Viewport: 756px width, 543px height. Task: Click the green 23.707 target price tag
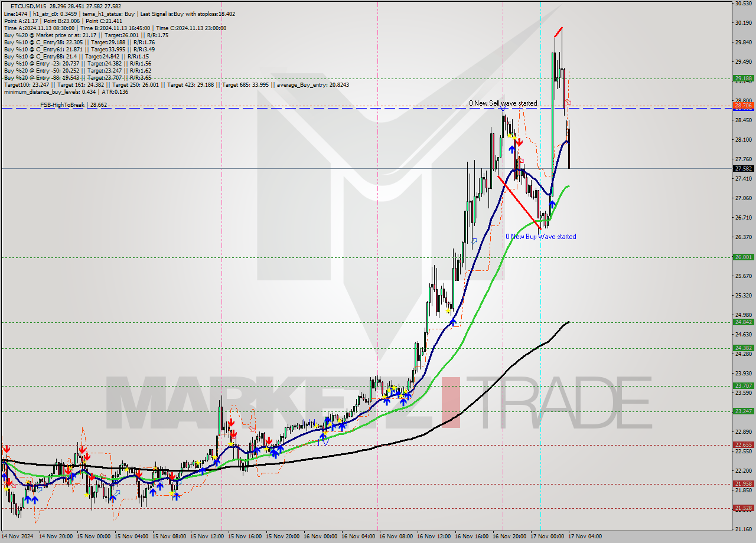pyautogui.click(x=743, y=385)
